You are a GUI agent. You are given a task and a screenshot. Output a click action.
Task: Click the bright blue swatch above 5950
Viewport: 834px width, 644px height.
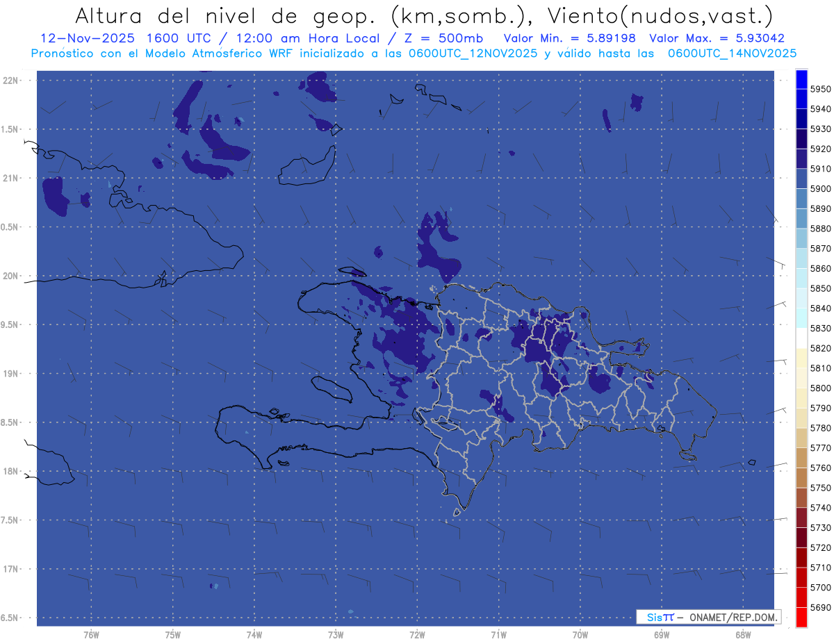tap(801, 79)
